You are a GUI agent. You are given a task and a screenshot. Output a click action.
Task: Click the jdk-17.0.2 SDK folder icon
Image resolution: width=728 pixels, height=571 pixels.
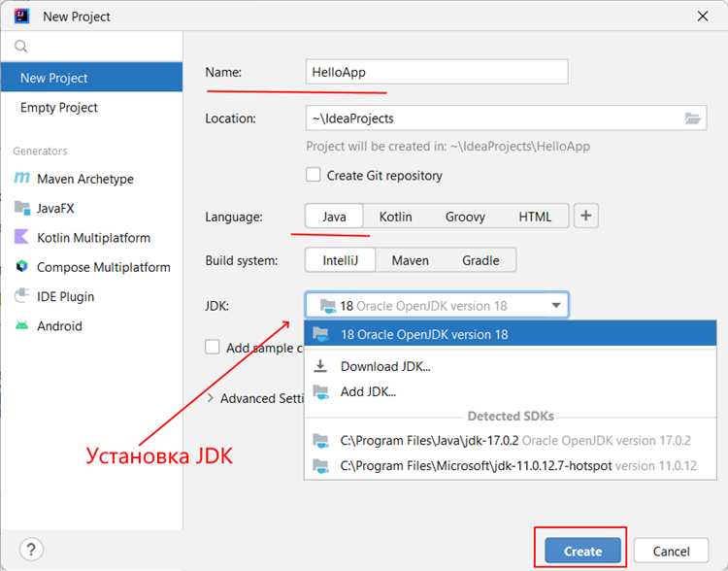[321, 440]
